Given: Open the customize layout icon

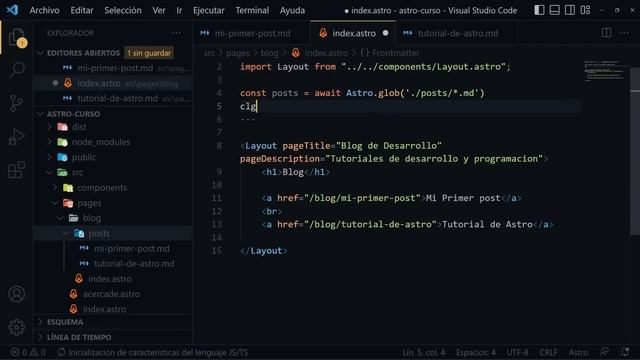Looking at the screenshot, I should pos(585,10).
